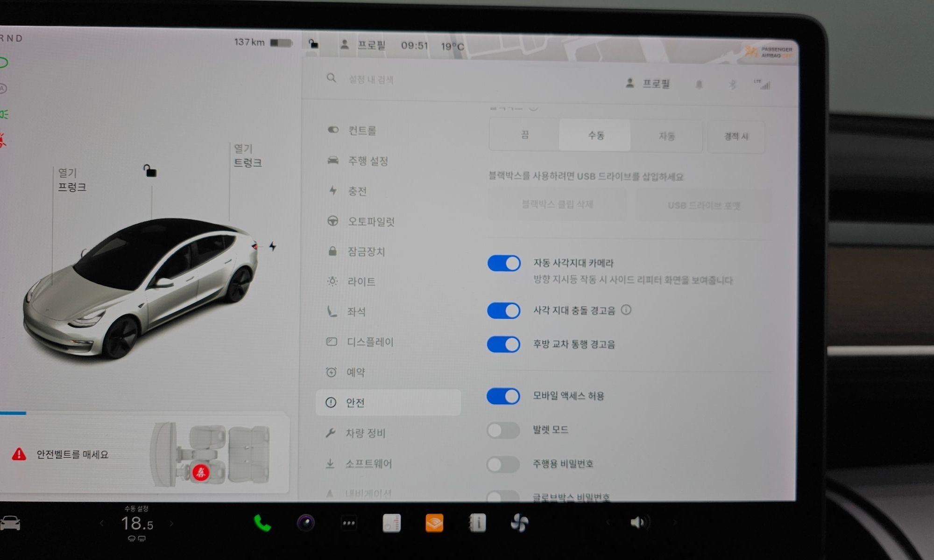Open the orange Audible app icon
934x560 pixels.
point(434,523)
